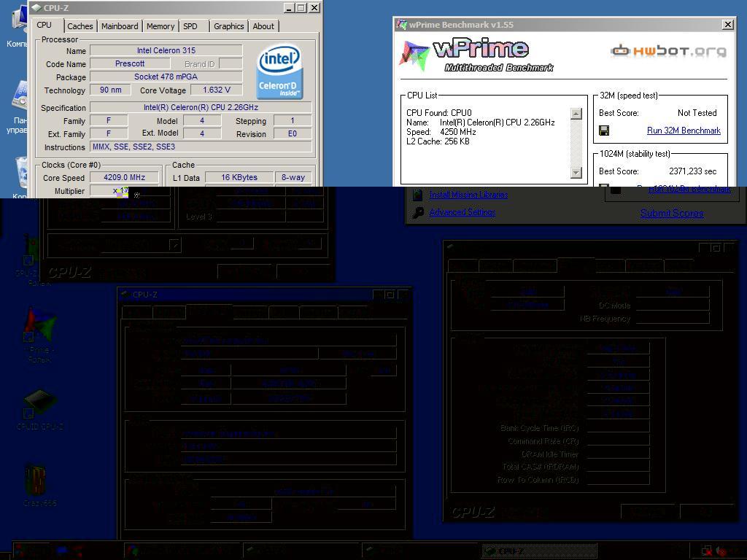
Task: Click the Code Name value Prescott
Action: coord(130,63)
